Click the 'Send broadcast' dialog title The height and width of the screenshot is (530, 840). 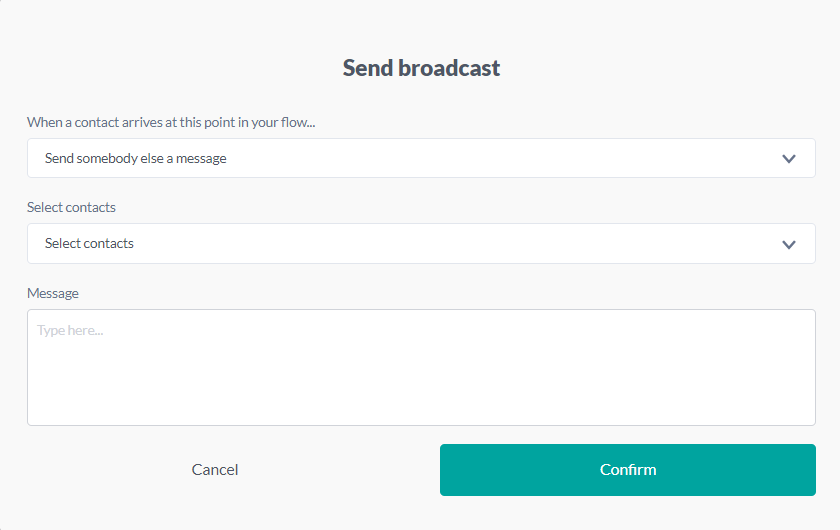tap(421, 68)
